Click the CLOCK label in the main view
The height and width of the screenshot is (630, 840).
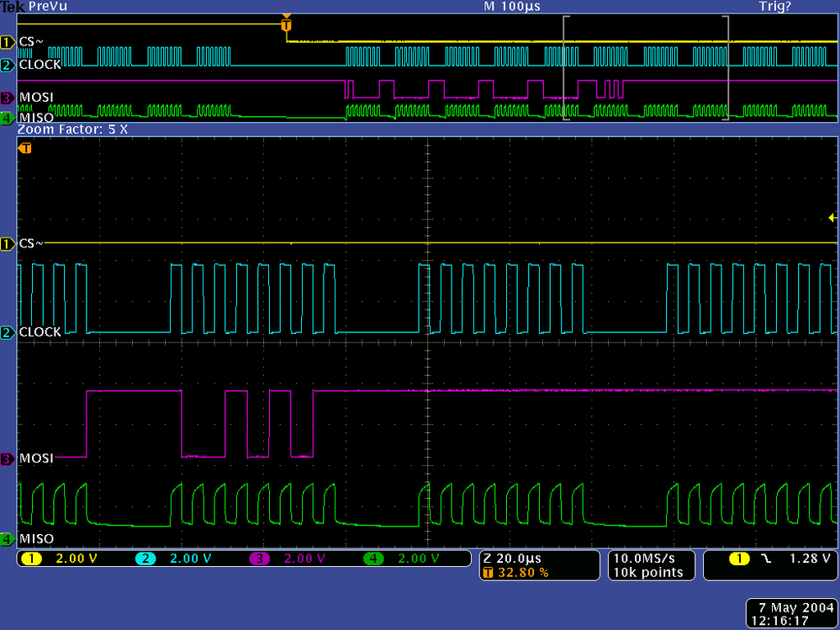(x=40, y=332)
